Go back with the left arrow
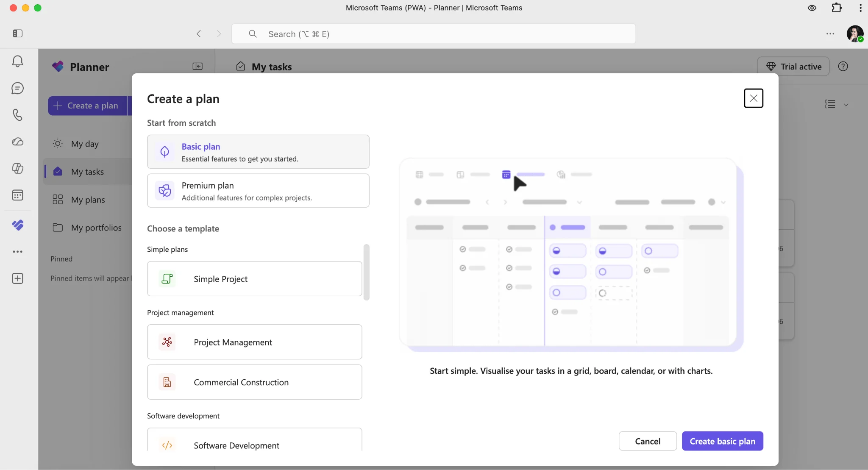The width and height of the screenshot is (868, 470). pyautogui.click(x=199, y=33)
